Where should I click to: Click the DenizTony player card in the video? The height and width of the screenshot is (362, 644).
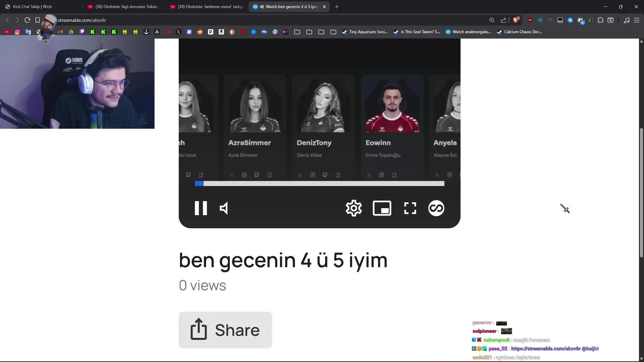323,126
